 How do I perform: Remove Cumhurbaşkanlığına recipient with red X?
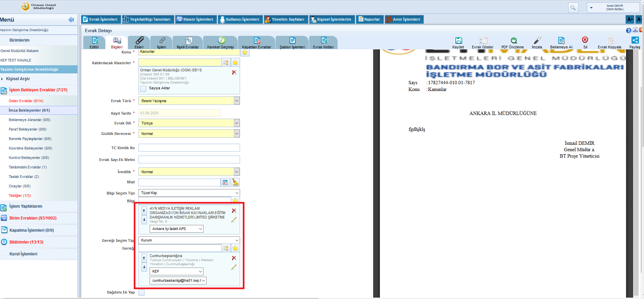(x=234, y=258)
